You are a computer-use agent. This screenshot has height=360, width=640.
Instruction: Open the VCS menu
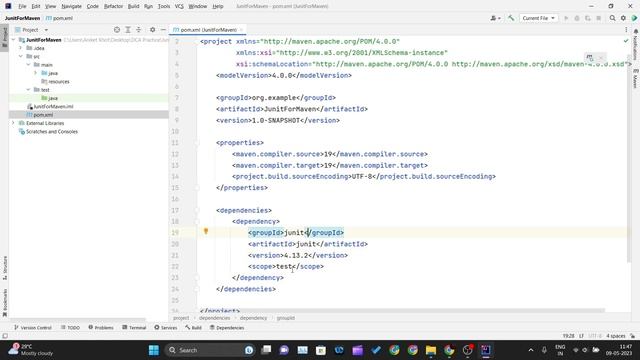point(179,6)
